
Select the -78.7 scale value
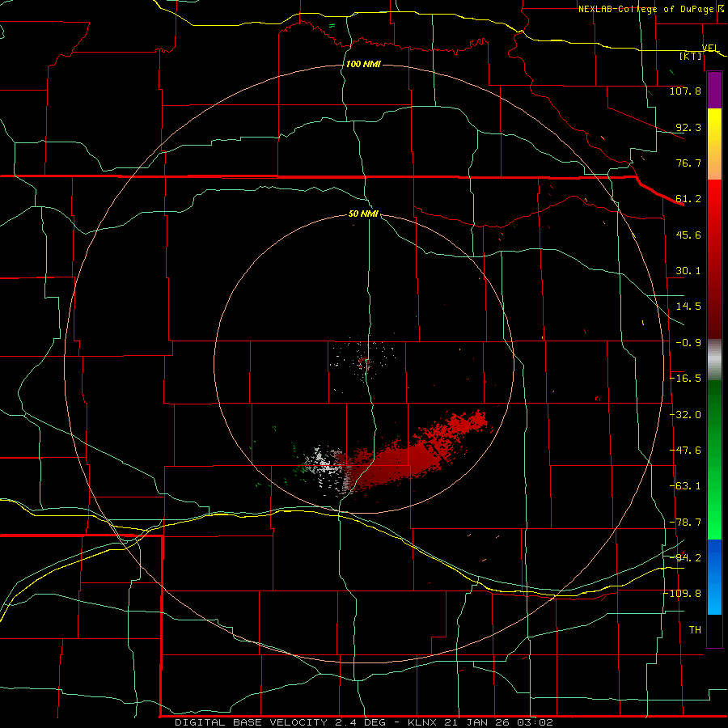click(x=685, y=523)
